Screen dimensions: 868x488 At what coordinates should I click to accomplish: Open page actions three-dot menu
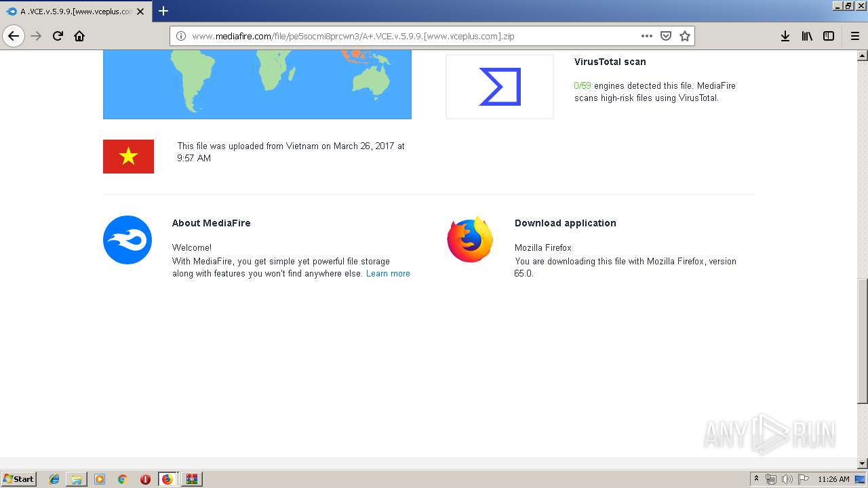[647, 36]
